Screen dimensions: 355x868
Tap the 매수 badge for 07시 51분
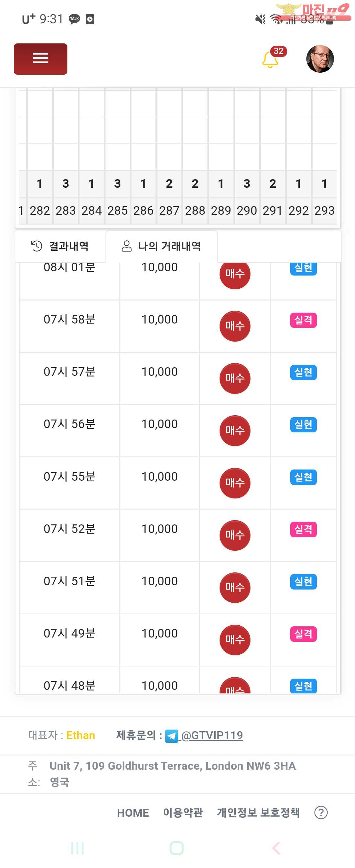[235, 587]
